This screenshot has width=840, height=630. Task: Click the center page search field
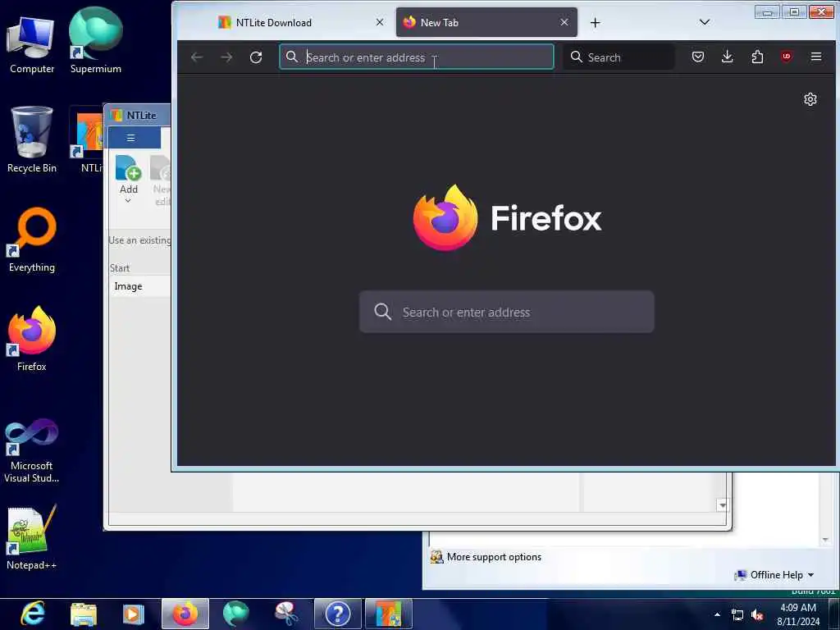pos(506,312)
